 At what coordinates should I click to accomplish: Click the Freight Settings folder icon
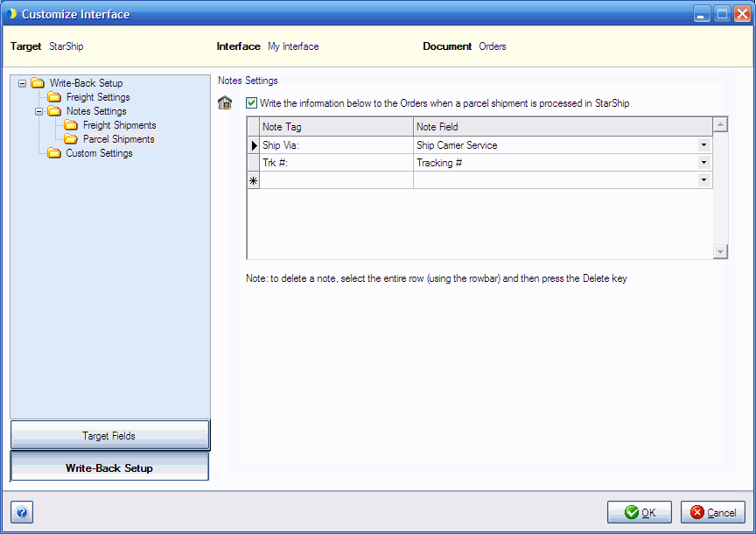54,97
